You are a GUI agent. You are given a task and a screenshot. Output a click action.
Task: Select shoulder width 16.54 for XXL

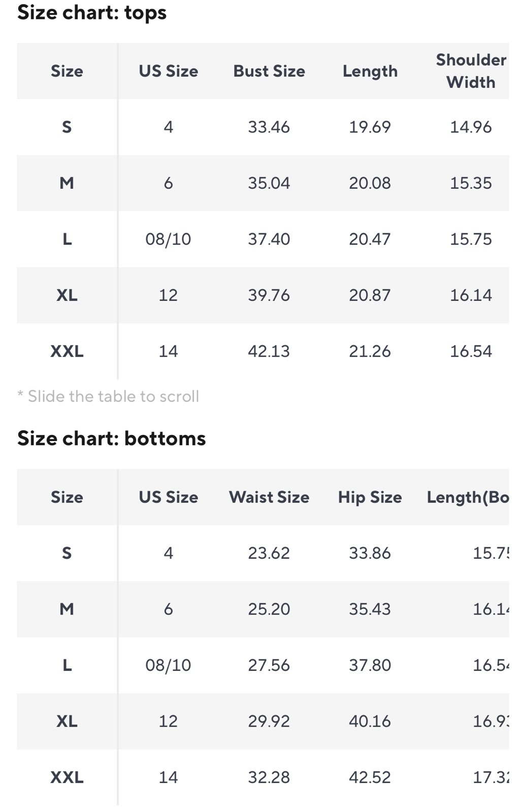tap(471, 351)
